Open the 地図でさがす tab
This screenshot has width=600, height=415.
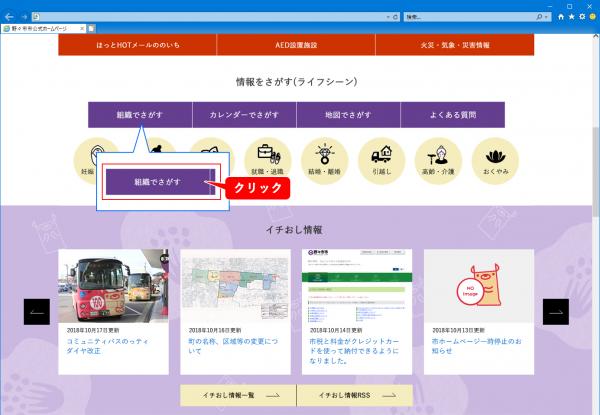[x=348, y=115]
